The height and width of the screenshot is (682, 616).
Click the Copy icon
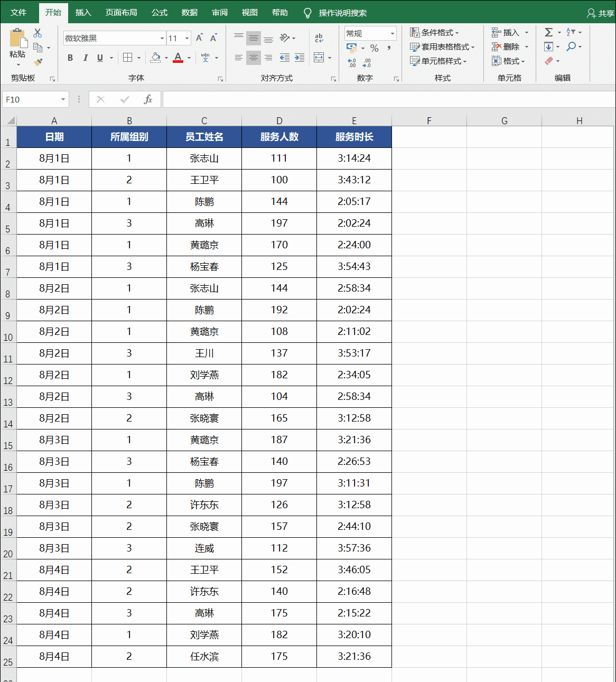(38, 48)
